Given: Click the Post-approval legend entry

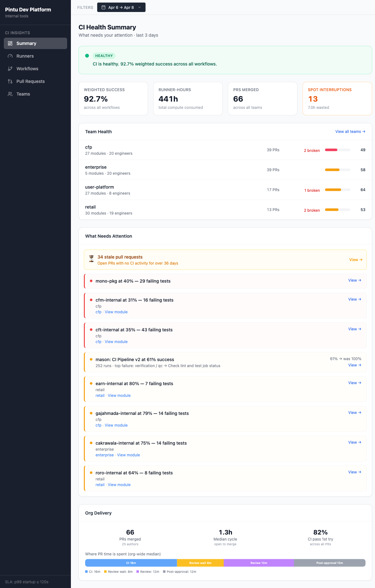Looking at the screenshot, I should [x=179, y=572].
